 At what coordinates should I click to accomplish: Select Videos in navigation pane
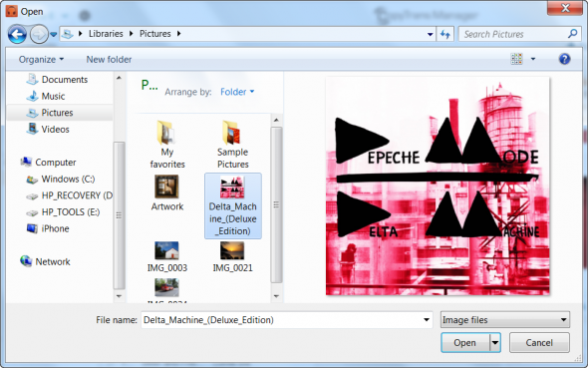point(48,129)
